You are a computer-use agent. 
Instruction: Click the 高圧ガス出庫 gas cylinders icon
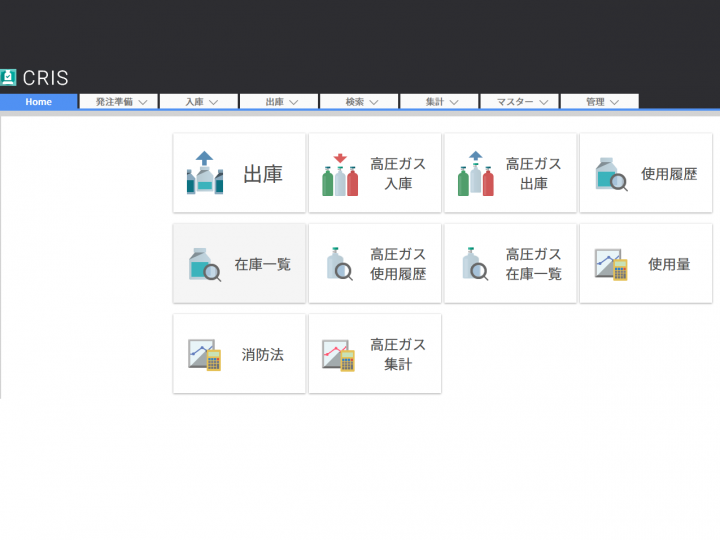coord(476,174)
